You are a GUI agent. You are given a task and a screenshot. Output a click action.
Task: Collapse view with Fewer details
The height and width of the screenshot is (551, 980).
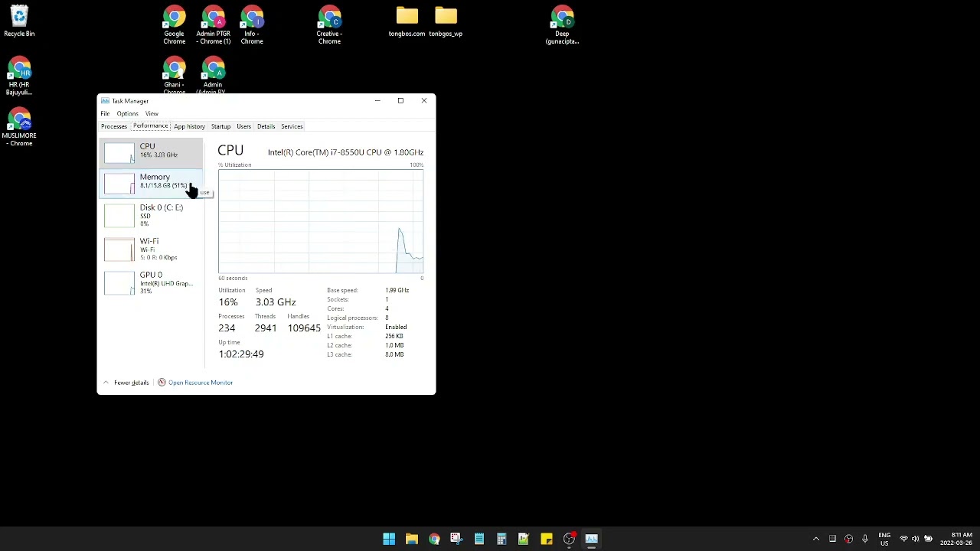coord(126,383)
